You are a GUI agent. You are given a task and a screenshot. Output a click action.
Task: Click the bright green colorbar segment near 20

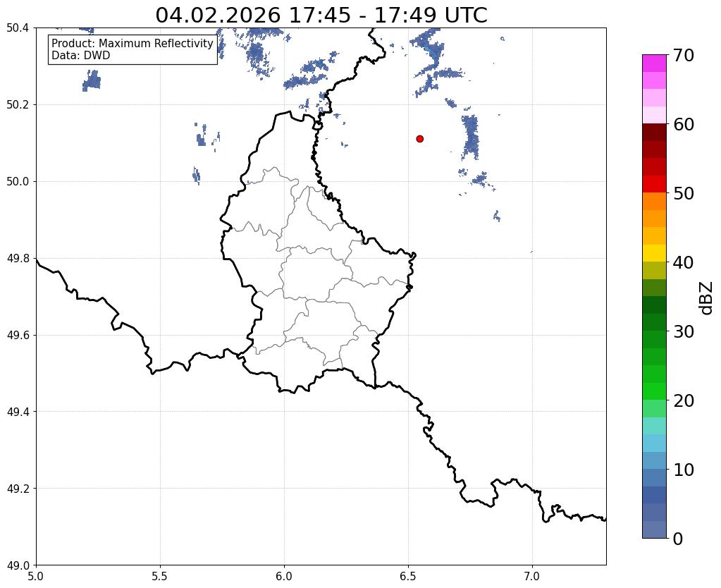[654, 391]
